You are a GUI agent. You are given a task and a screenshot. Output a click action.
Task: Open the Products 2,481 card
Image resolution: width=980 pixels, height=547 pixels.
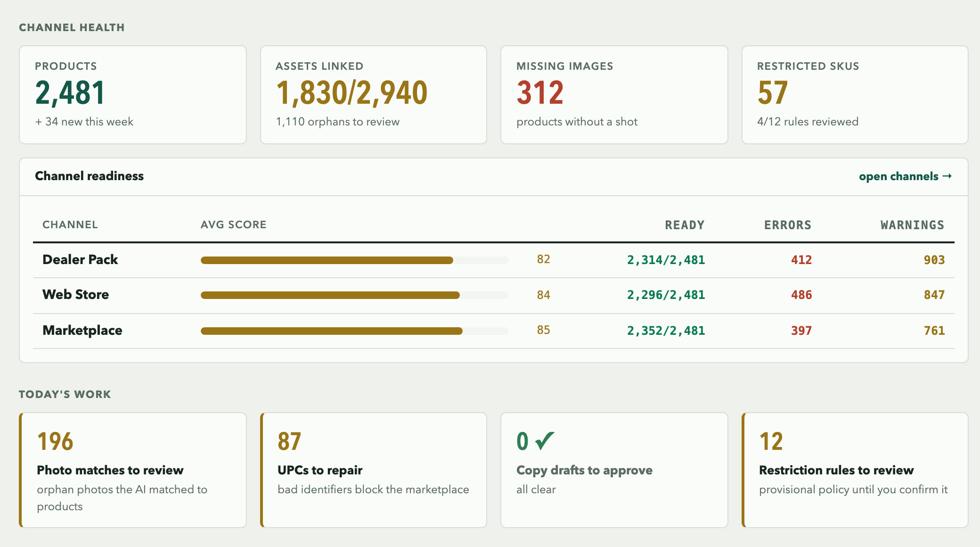pos(133,95)
